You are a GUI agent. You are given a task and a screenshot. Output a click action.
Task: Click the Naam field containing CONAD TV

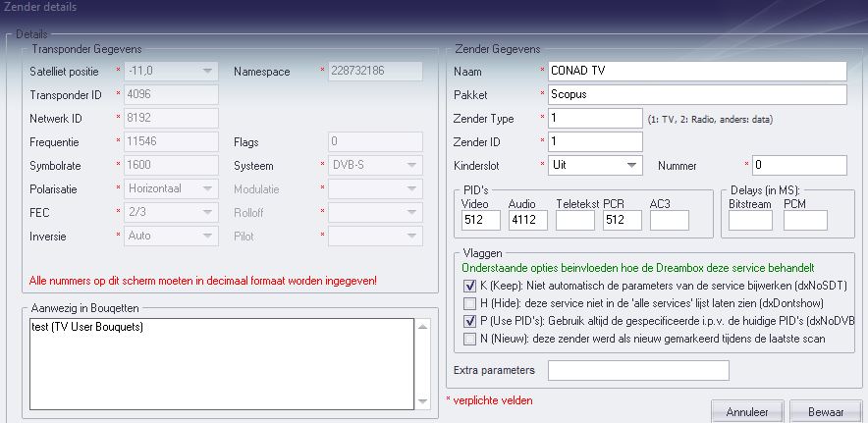[x=697, y=71]
